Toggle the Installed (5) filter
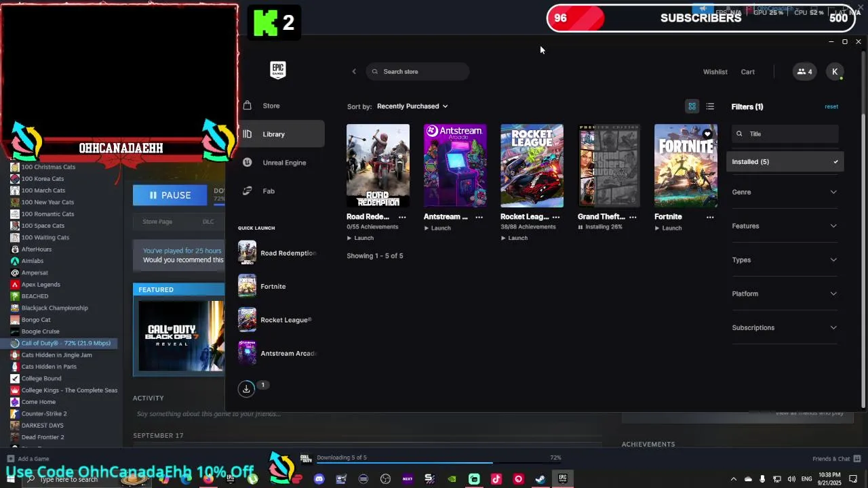 pyautogui.click(x=785, y=162)
